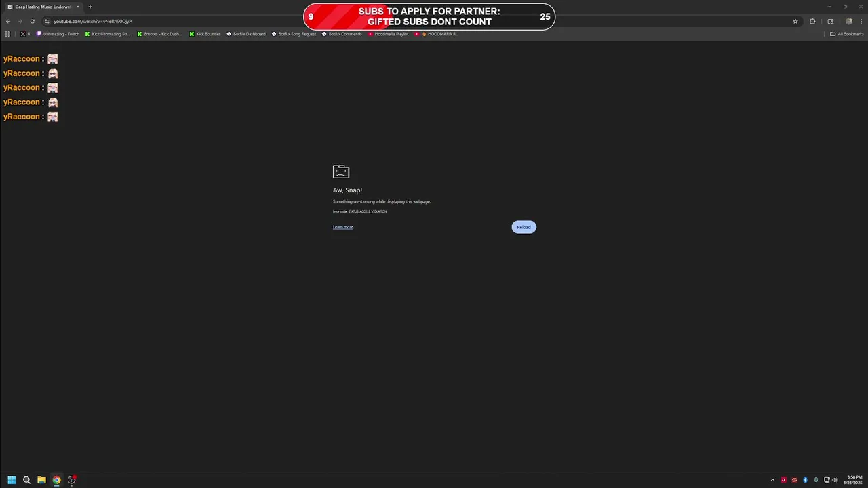
Task: Open the app next to Chrome on taskbar
Action: (x=71, y=480)
